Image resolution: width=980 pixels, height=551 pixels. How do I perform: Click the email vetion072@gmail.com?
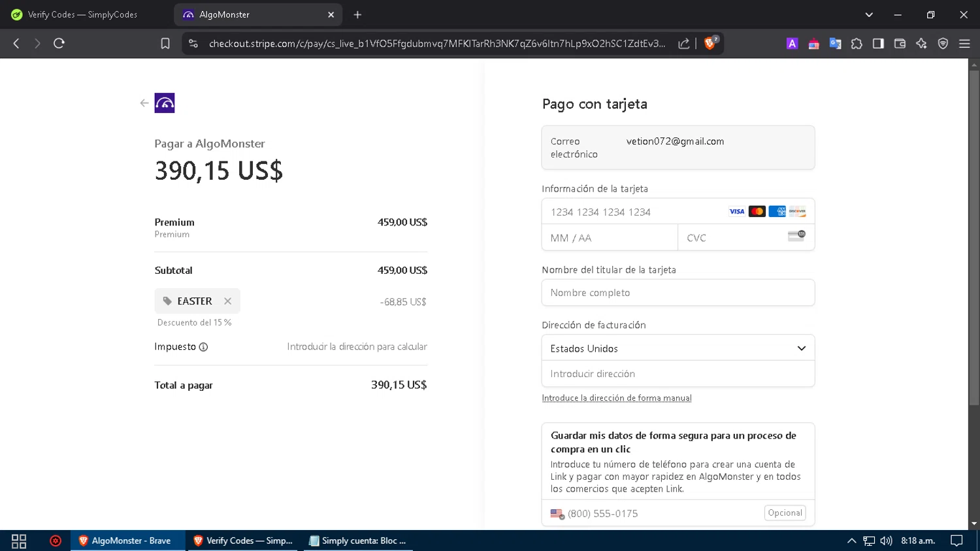(x=675, y=141)
